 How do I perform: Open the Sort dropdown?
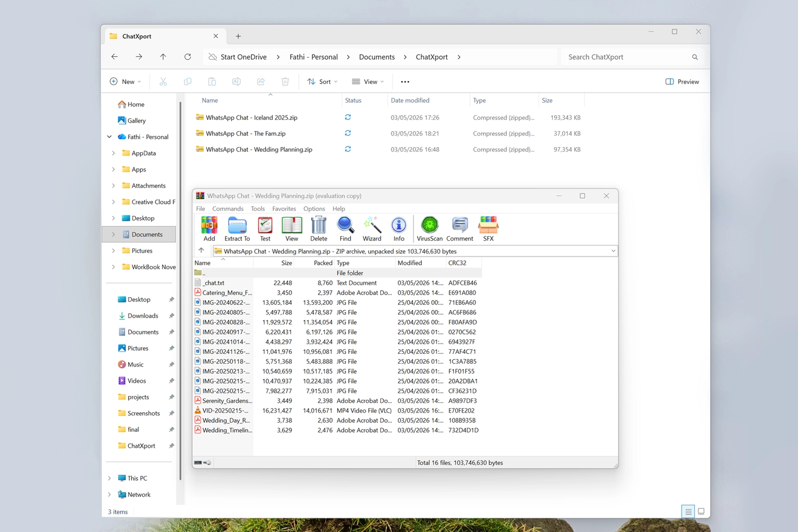322,82
